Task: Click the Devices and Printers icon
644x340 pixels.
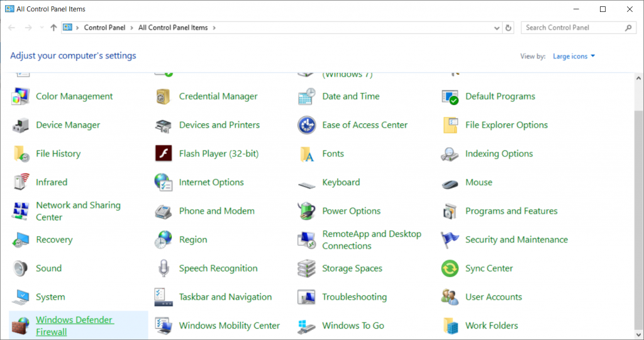Action: click(163, 125)
